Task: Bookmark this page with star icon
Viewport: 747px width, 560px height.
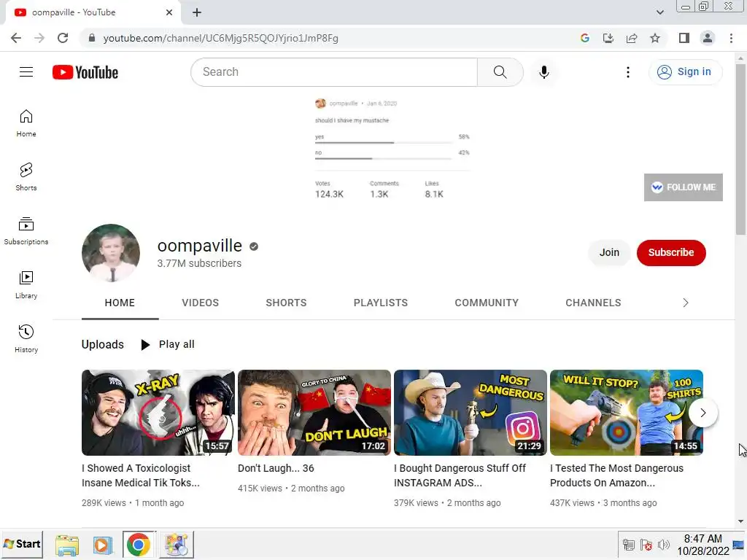Action: pos(655,38)
